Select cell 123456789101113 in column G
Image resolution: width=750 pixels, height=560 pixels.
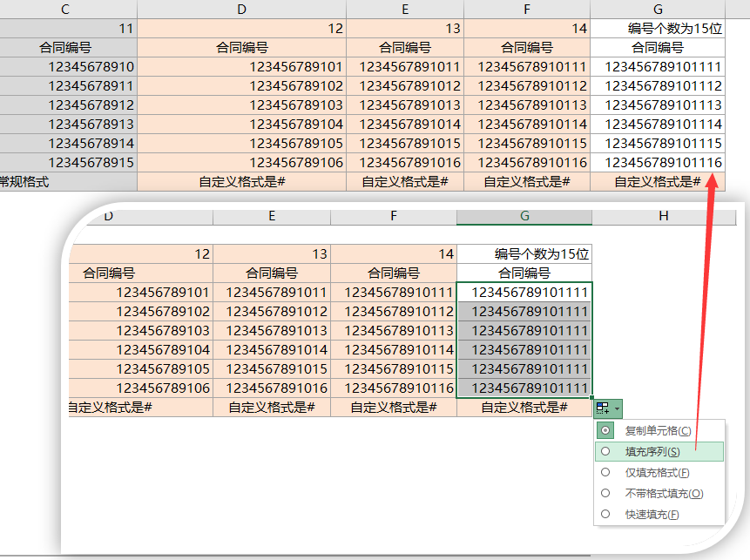(x=658, y=105)
